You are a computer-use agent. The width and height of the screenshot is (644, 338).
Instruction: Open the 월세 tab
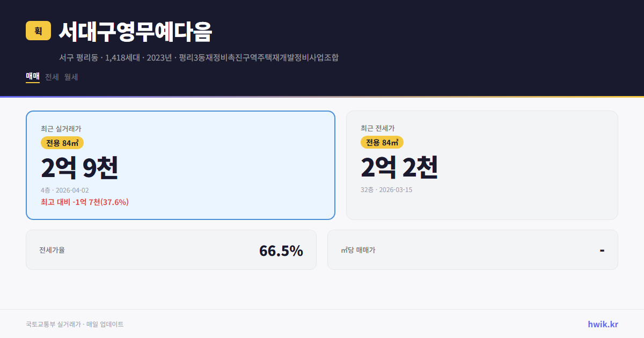tap(70, 77)
